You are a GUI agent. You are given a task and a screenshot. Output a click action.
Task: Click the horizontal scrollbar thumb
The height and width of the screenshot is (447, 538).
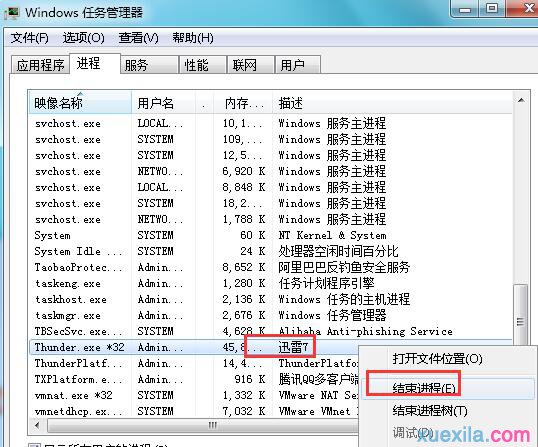203,426
